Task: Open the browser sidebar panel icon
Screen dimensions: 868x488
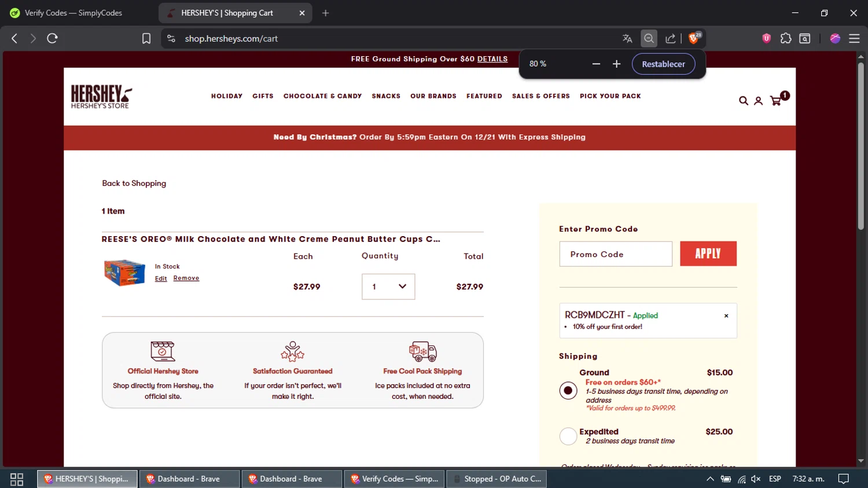Action: [805, 38]
